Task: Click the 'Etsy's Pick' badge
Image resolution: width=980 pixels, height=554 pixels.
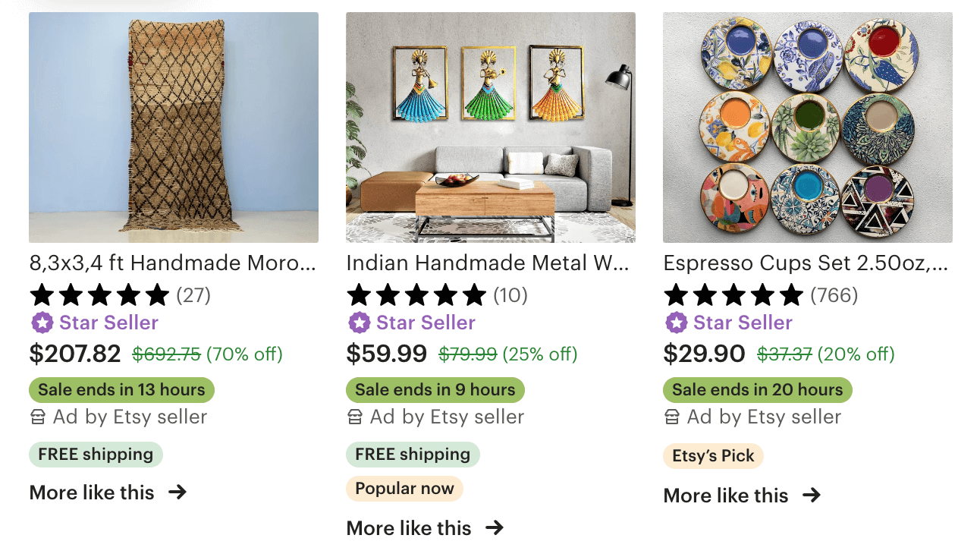Action: pos(713,455)
